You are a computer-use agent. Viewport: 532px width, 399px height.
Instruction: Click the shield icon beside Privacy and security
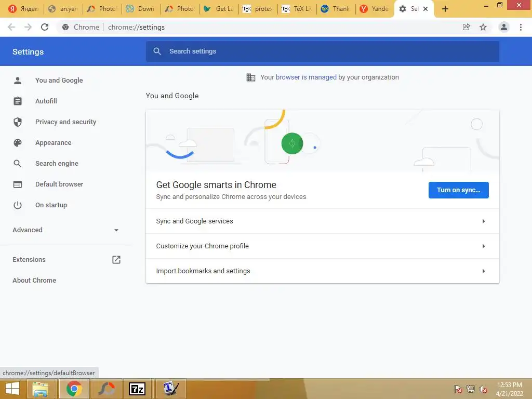point(18,122)
